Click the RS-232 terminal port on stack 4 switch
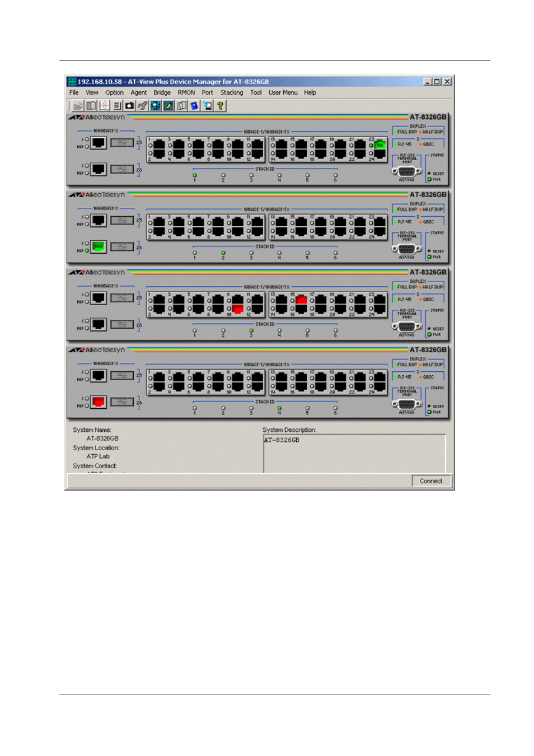The image size is (534, 756). (x=407, y=404)
